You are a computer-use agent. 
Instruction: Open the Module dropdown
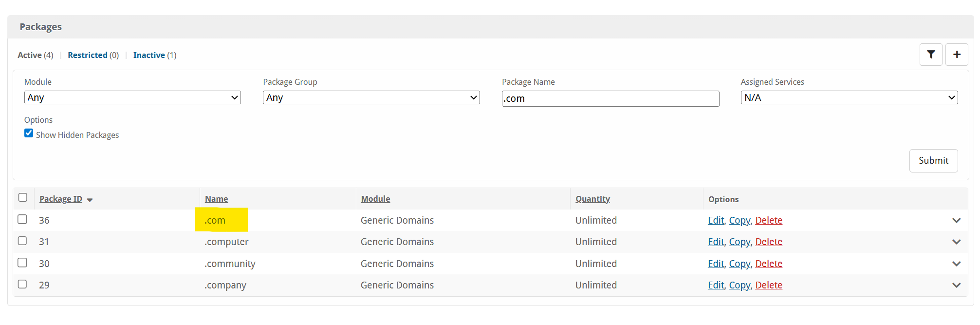(132, 97)
